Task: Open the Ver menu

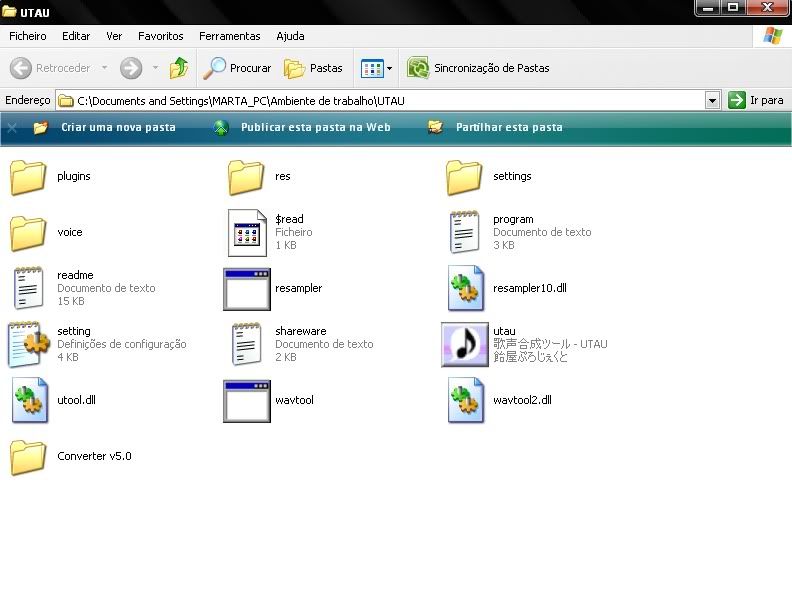Action: pyautogui.click(x=114, y=36)
